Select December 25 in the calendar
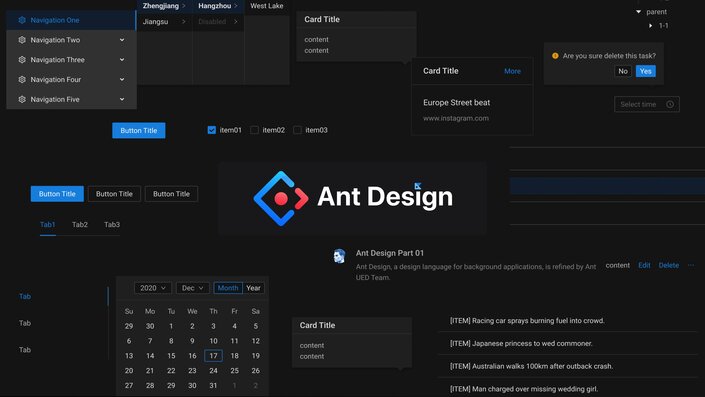 (x=234, y=370)
